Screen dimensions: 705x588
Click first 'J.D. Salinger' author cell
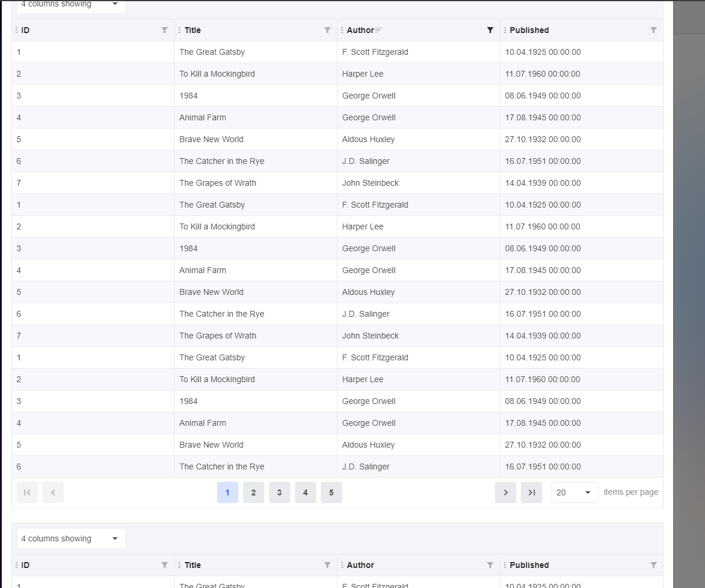click(419, 161)
